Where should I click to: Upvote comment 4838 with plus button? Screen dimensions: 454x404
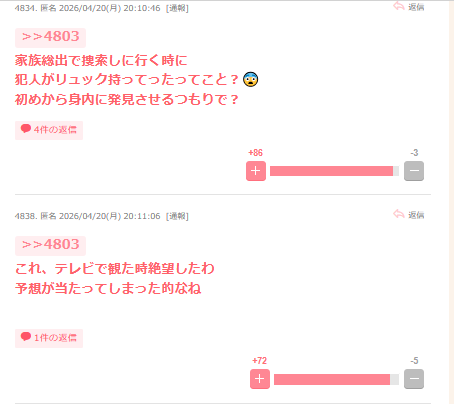tap(260, 379)
